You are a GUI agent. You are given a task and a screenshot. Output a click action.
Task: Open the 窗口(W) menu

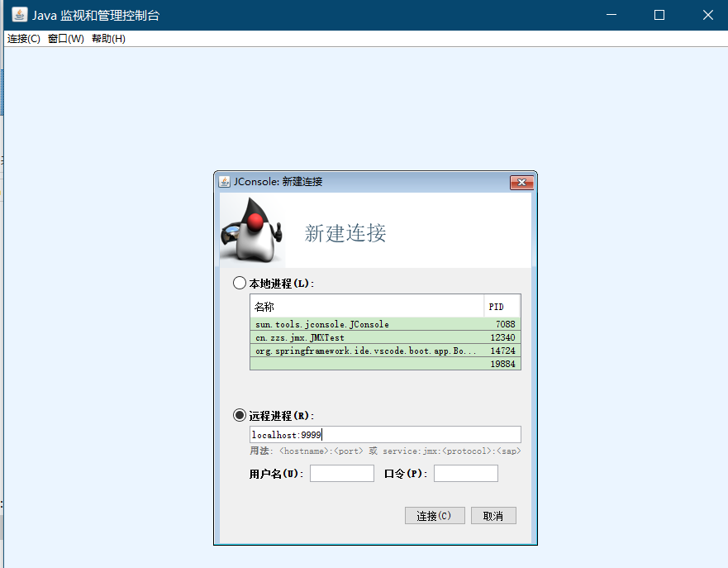point(64,38)
